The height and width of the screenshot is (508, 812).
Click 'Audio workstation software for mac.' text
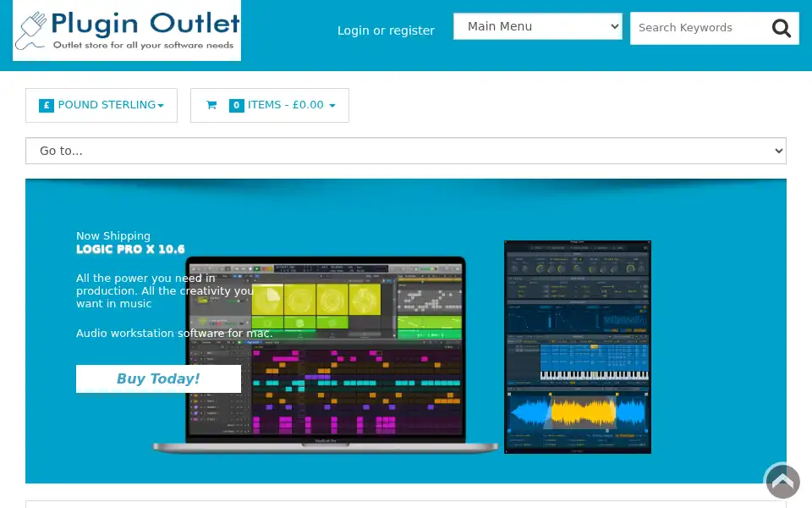click(x=174, y=334)
